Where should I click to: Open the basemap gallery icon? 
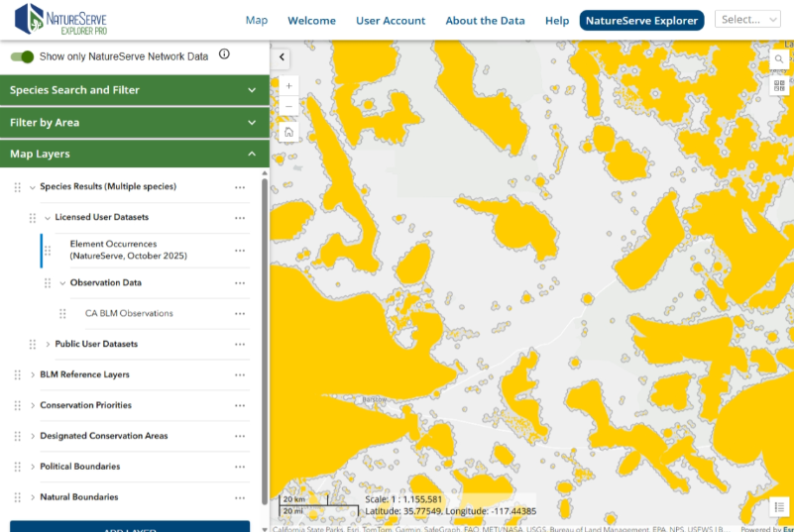click(x=779, y=85)
